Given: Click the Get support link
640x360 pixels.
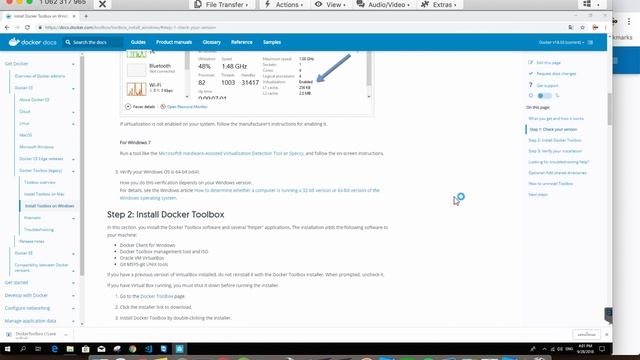Looking at the screenshot, I should 547,85.
